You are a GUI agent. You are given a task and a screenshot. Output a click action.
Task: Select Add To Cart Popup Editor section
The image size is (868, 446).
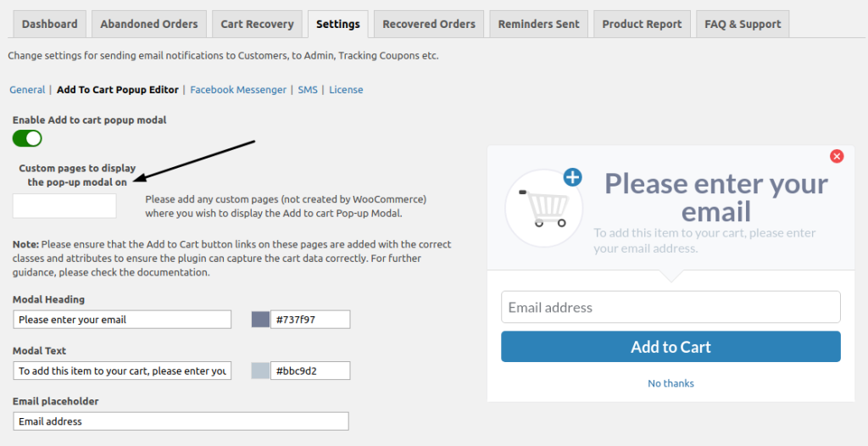click(x=117, y=90)
